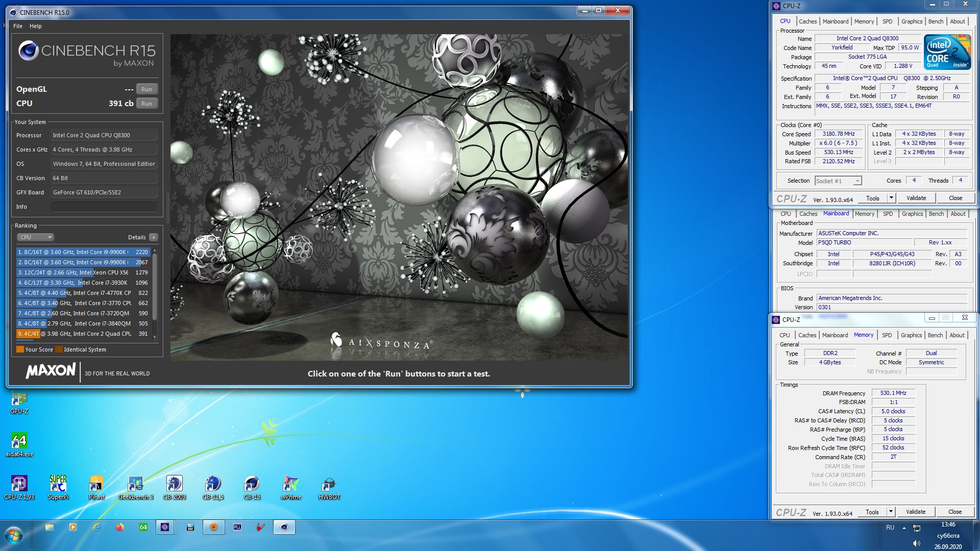This screenshot has width=980, height=551.
Task: Show hidden system tray icons
Action: coord(904,528)
